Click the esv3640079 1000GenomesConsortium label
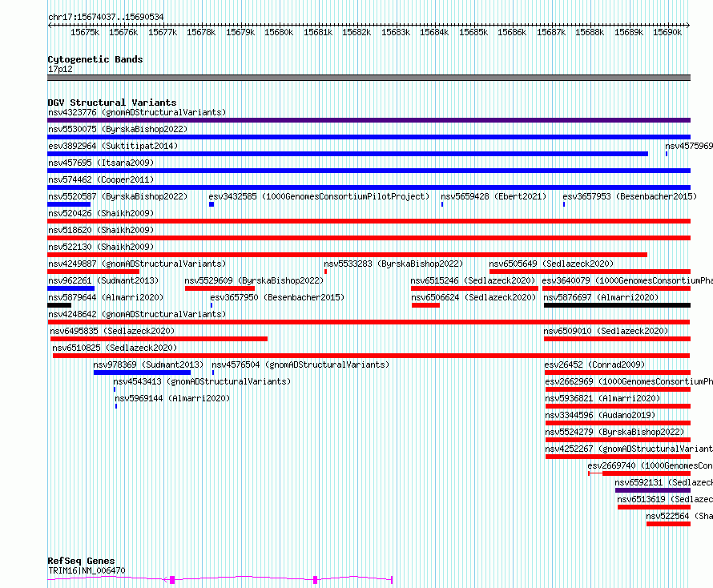The width and height of the screenshot is (713, 588). 627,280
